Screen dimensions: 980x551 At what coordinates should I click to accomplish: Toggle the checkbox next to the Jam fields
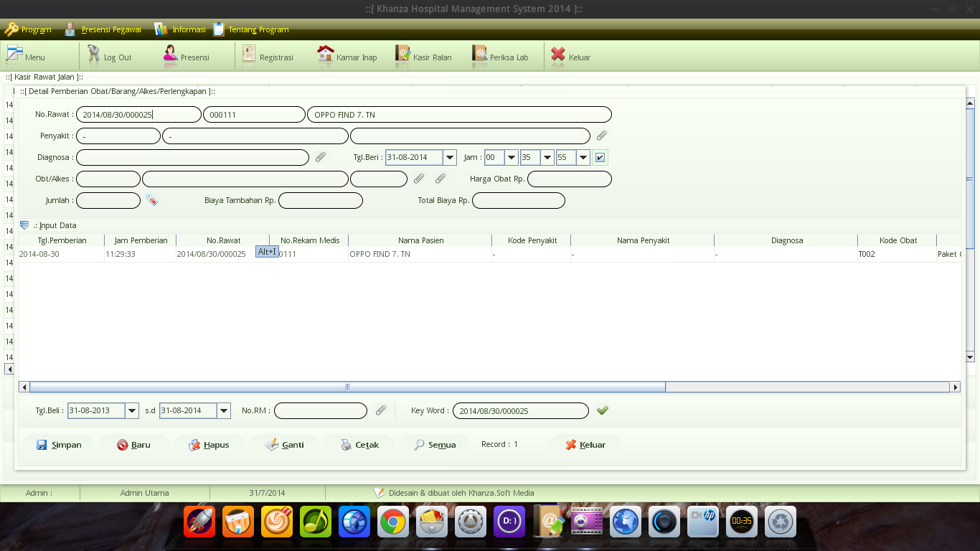pyautogui.click(x=600, y=156)
